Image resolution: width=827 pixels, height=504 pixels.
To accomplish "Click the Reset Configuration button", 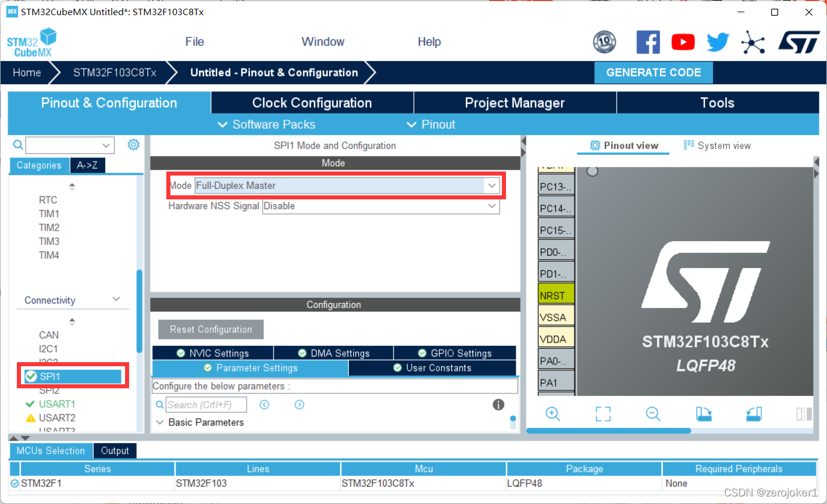I will [x=211, y=329].
